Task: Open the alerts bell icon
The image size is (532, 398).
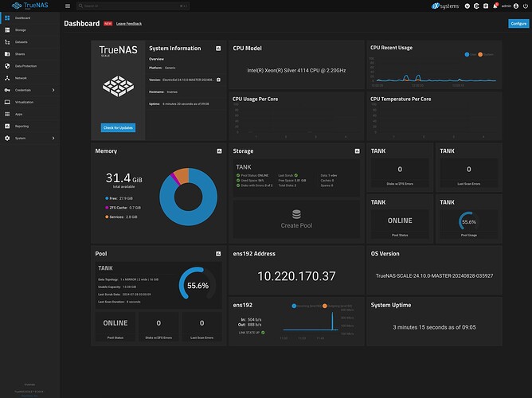Action: [495, 6]
